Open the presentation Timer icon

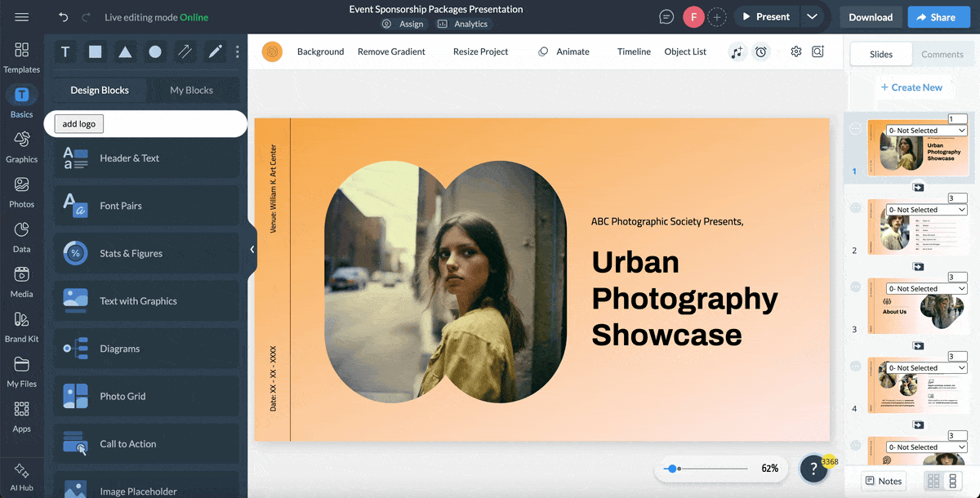(760, 51)
